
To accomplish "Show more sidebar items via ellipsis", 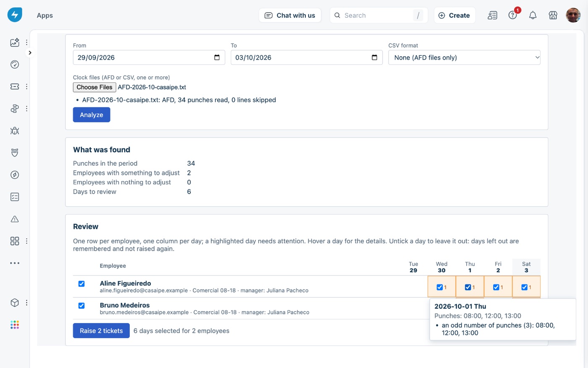I will 15,263.
